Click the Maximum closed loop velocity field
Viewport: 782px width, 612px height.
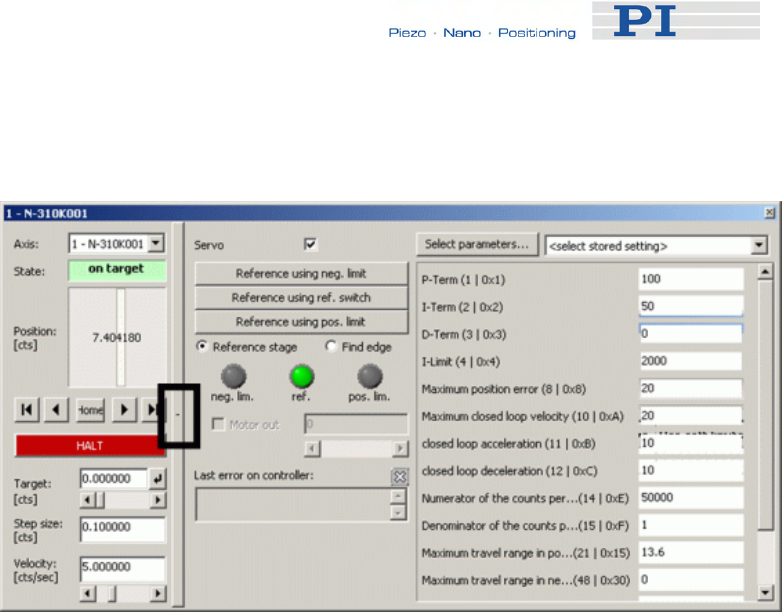pyautogui.click(x=691, y=415)
